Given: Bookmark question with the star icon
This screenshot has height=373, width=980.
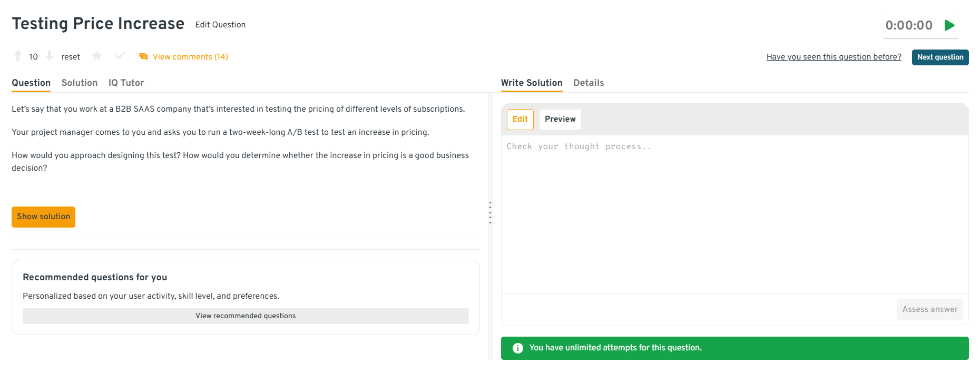Looking at the screenshot, I should pyautogui.click(x=97, y=56).
